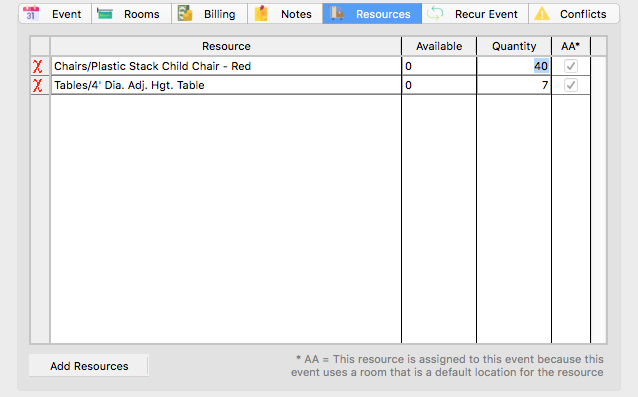
Task: Click the Available column header
Action: point(439,46)
